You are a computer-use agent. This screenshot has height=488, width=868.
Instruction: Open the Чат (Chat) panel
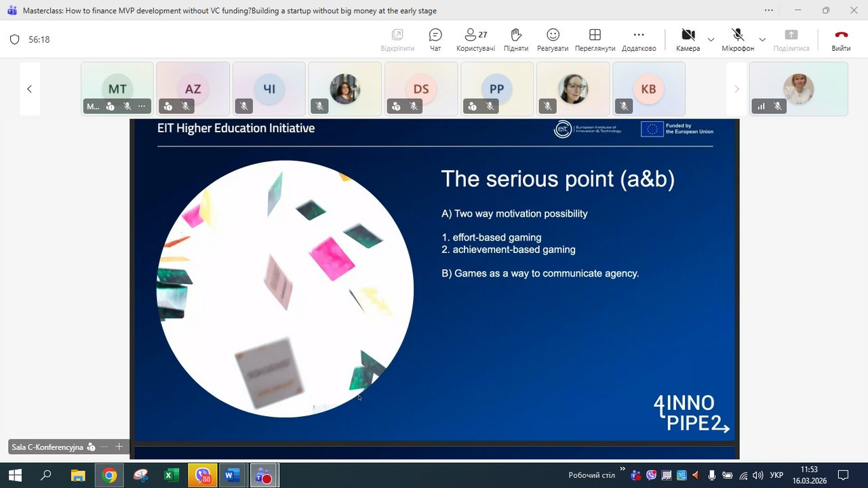coord(435,35)
